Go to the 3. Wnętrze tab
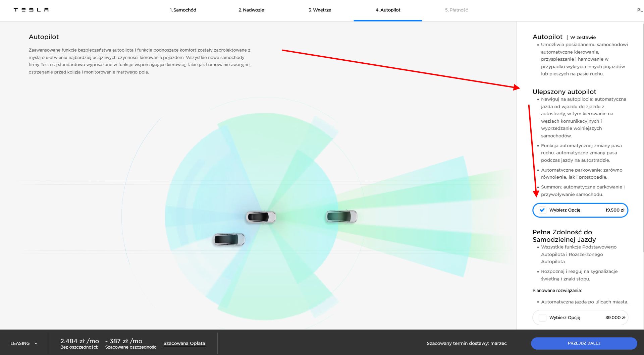 320,10
